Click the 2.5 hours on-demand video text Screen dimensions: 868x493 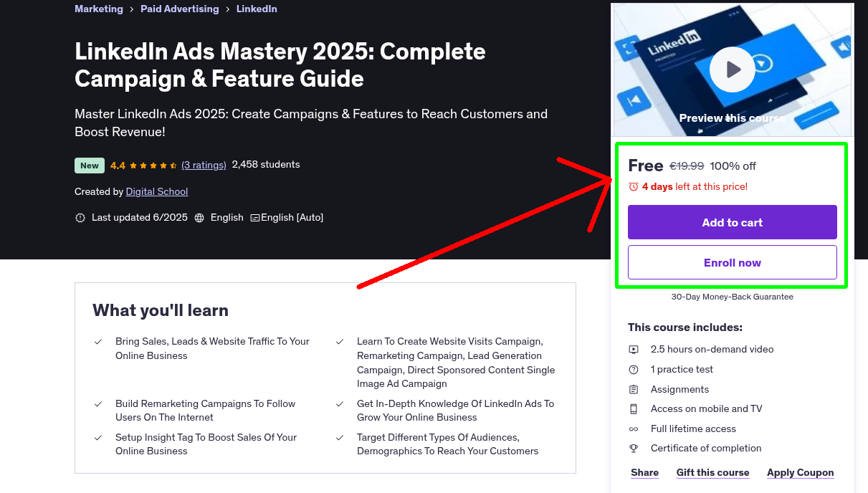[x=712, y=350]
